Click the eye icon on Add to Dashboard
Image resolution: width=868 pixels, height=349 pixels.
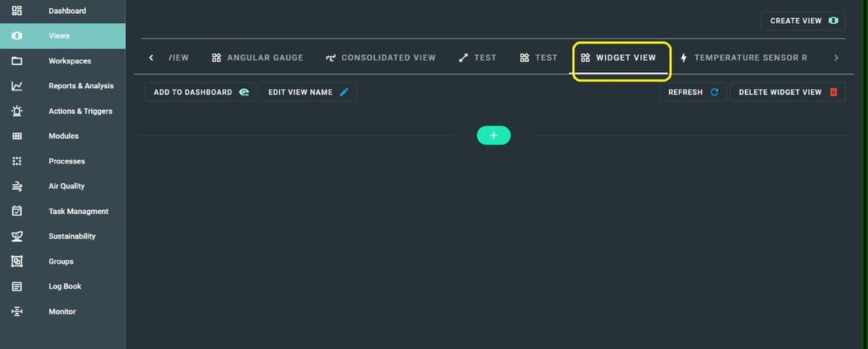click(x=244, y=92)
